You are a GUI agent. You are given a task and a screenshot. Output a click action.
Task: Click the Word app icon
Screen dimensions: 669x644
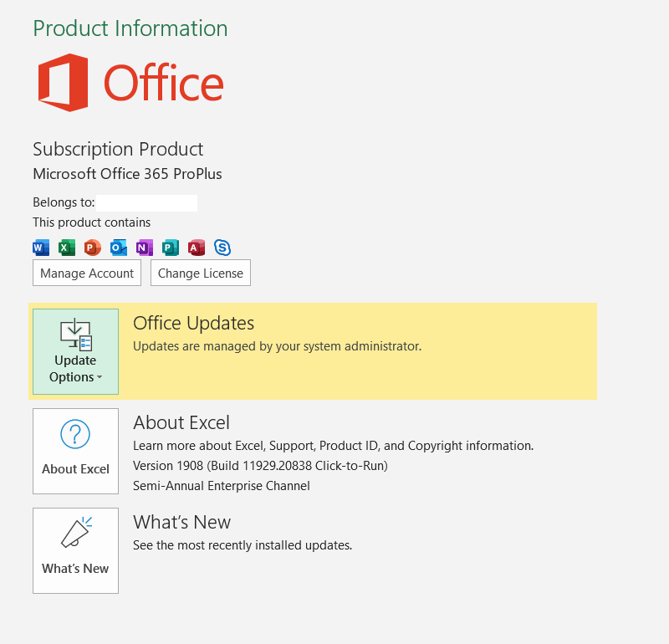coord(41,248)
